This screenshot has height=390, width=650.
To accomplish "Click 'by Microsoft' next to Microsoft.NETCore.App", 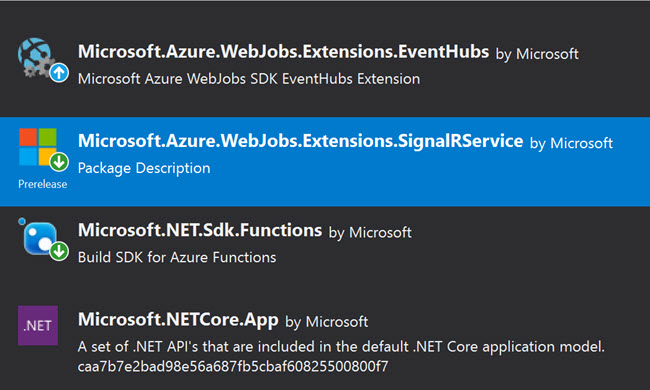I will tap(327, 322).
